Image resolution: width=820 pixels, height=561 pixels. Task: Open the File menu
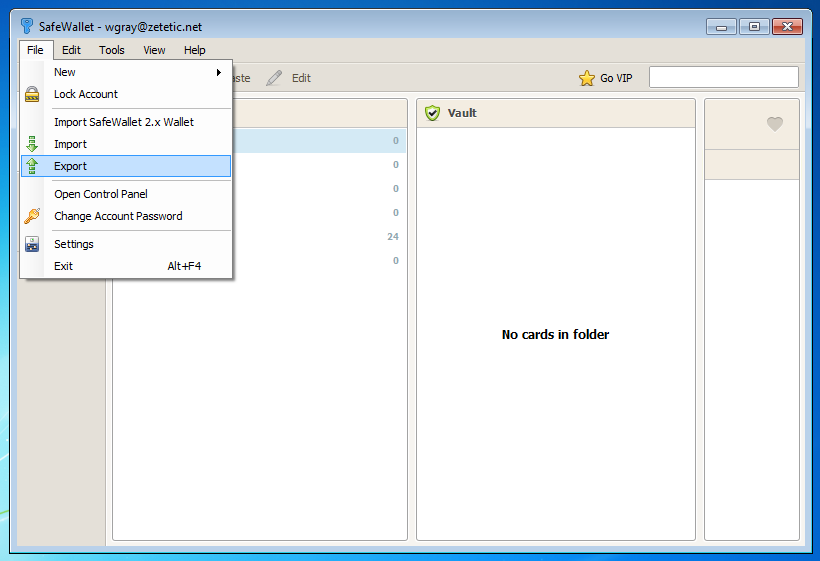tap(35, 50)
